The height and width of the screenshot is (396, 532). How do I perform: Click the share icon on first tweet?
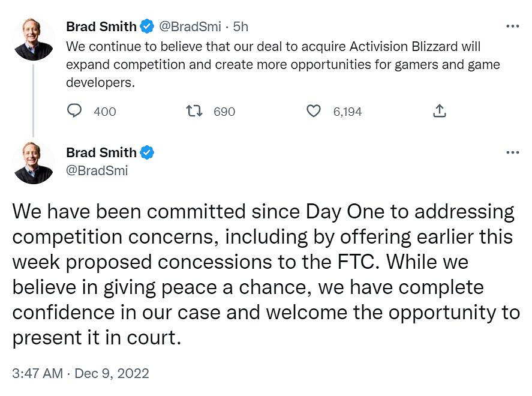[439, 111]
